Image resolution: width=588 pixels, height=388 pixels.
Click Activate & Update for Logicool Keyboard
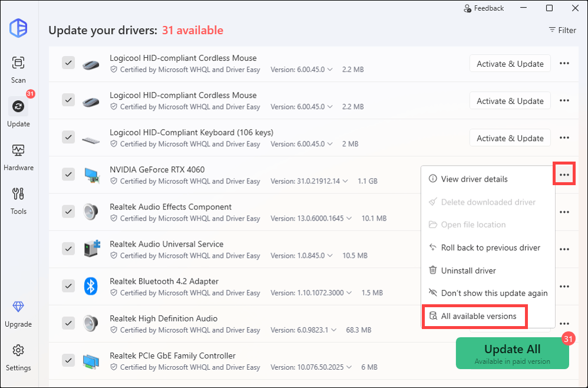click(510, 138)
